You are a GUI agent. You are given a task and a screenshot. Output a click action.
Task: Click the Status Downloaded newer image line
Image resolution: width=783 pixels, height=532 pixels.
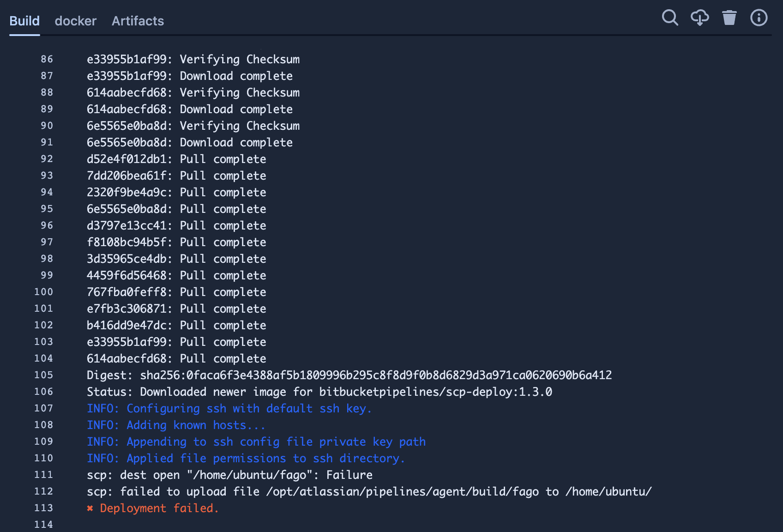319,392
